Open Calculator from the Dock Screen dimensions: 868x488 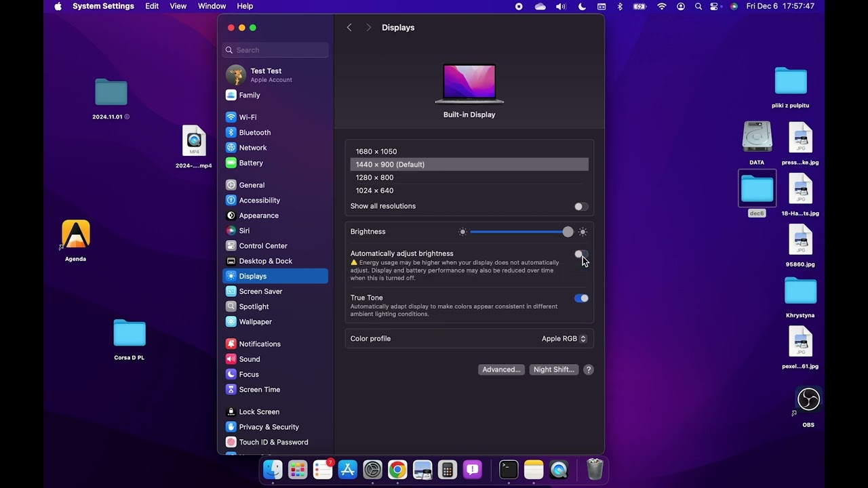(448, 469)
